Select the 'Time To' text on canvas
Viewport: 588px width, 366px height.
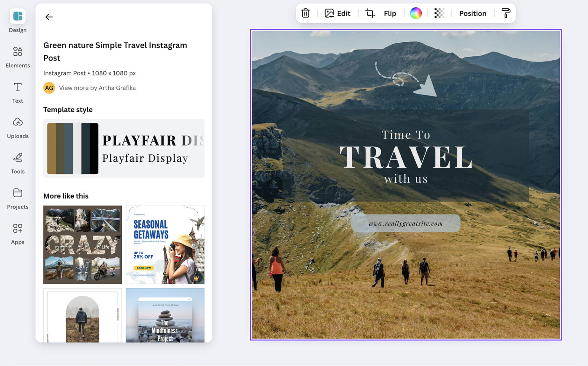click(406, 135)
